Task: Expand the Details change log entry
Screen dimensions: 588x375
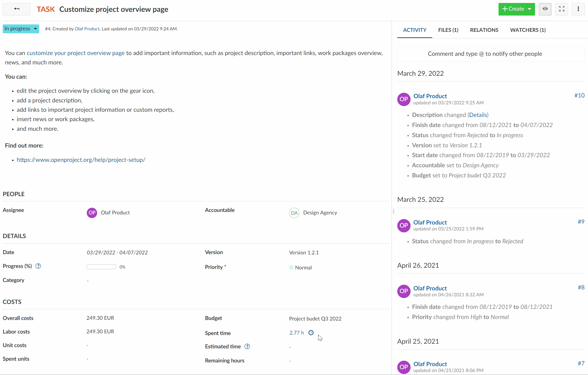Action: tap(477, 114)
